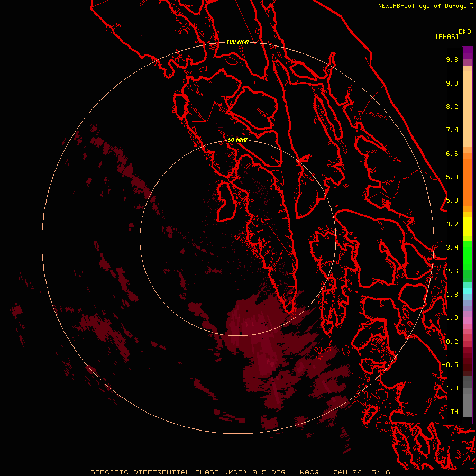Click the 0.5 DEG elevation text in the caption
Screen dimensions: 476x476
coord(269,472)
